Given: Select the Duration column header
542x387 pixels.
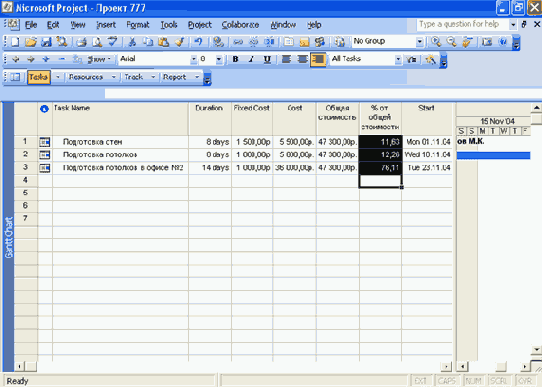Looking at the screenshot, I should pos(209,119).
